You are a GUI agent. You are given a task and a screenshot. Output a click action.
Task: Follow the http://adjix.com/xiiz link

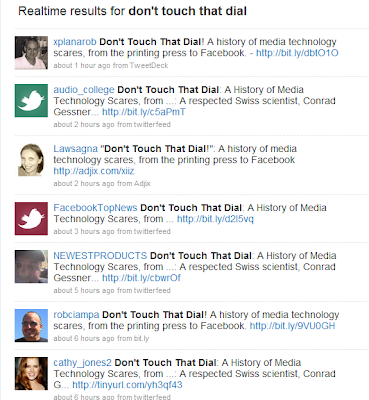tap(94, 171)
